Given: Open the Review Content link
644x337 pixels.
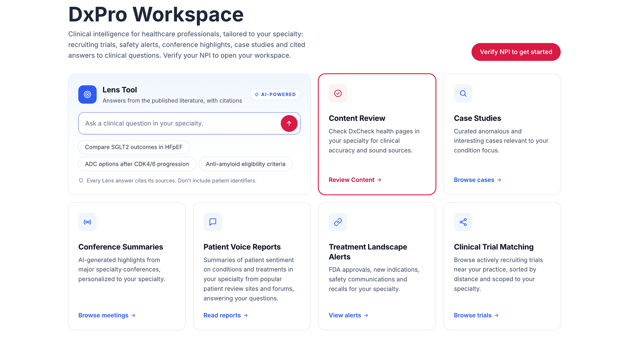Looking at the screenshot, I should pos(355,180).
